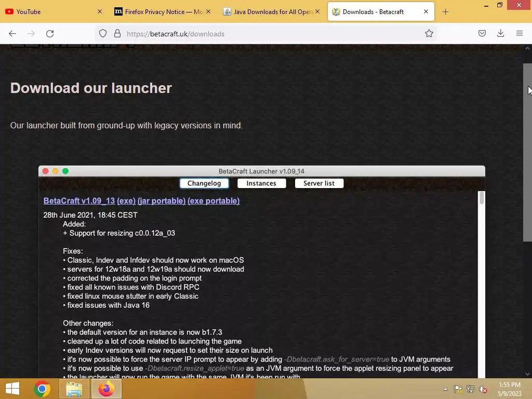Open the Save to Pocket icon
The image size is (532, 399).
click(482, 33)
